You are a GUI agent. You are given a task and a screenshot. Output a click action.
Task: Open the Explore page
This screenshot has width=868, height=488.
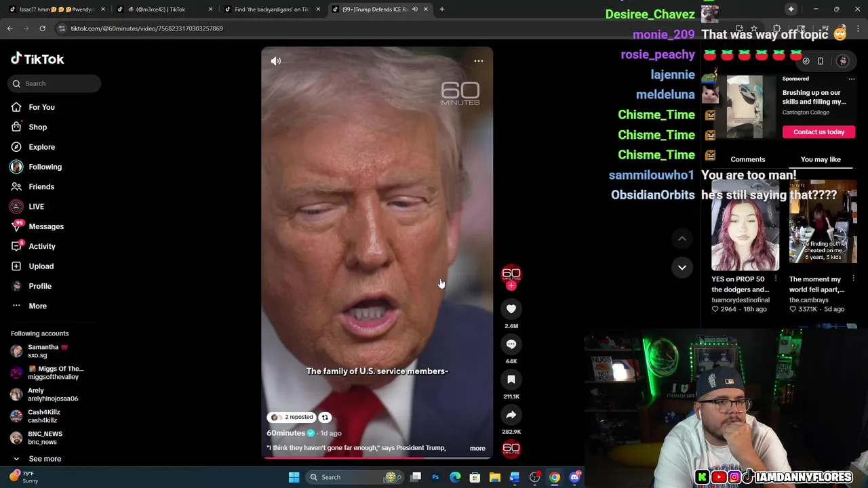(41, 147)
